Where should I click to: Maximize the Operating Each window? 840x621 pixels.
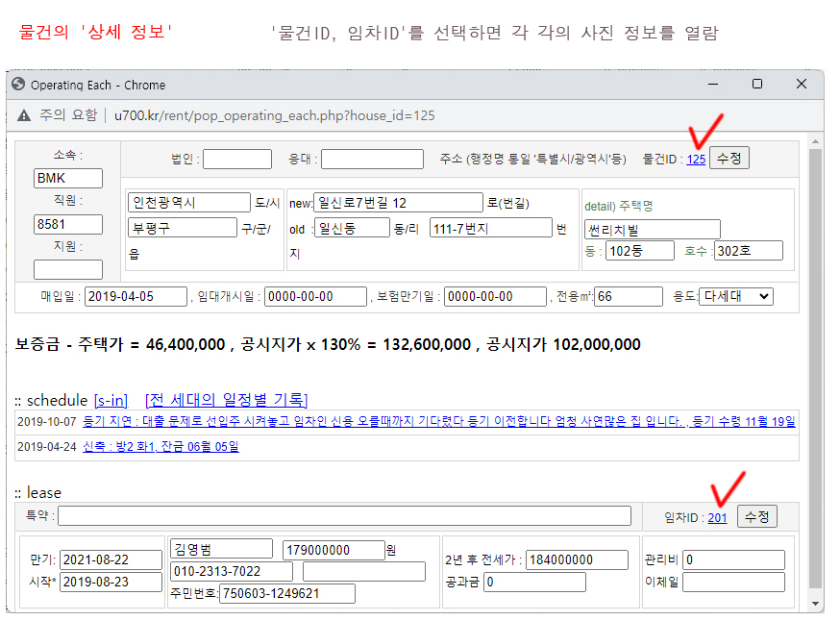[757, 85]
